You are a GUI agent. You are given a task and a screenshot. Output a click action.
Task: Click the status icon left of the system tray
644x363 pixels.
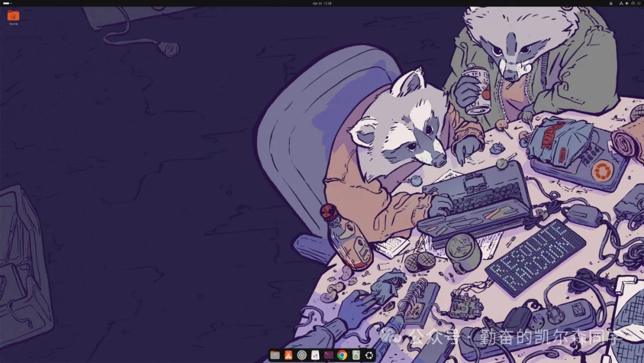611,4
